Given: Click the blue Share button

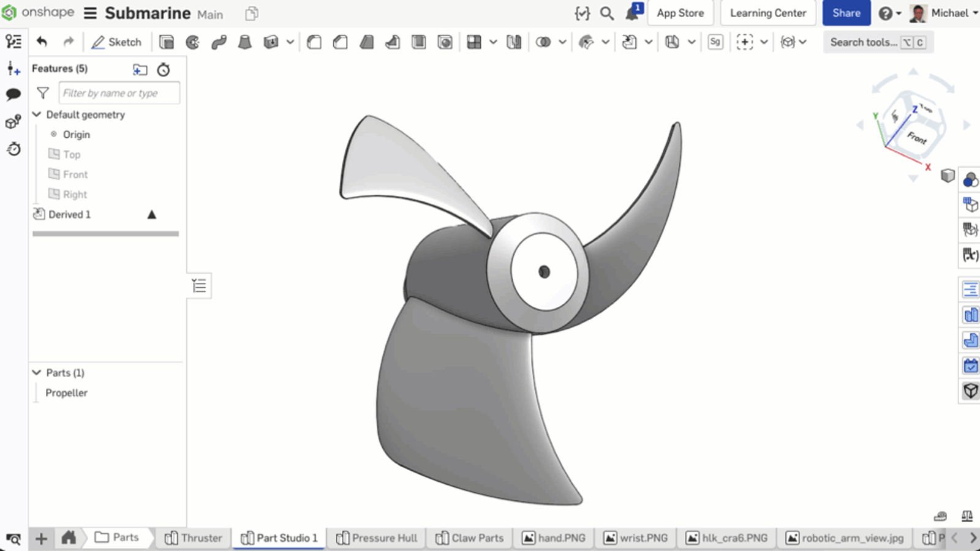Looking at the screenshot, I should [x=846, y=13].
